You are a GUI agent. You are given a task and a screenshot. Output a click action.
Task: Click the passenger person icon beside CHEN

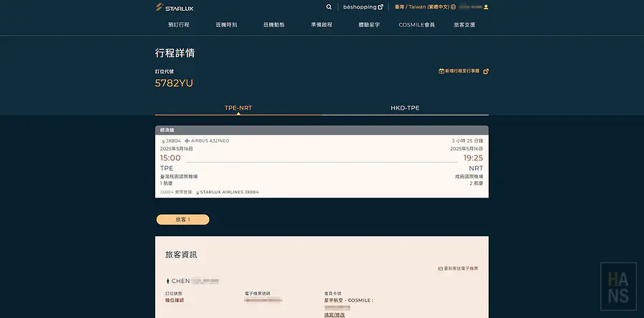coord(168,281)
